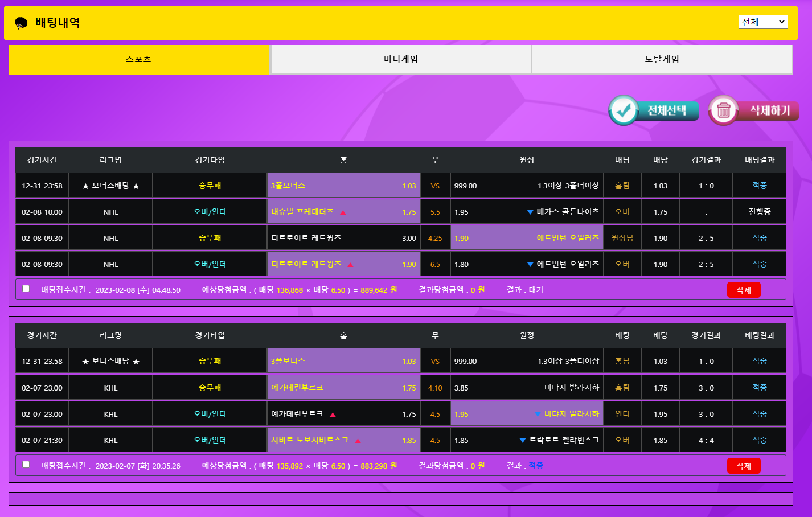Screen dimensions: 812x517
Task: Click blue down arrow beside 베가스 골든나이츠
Action: coord(530,212)
